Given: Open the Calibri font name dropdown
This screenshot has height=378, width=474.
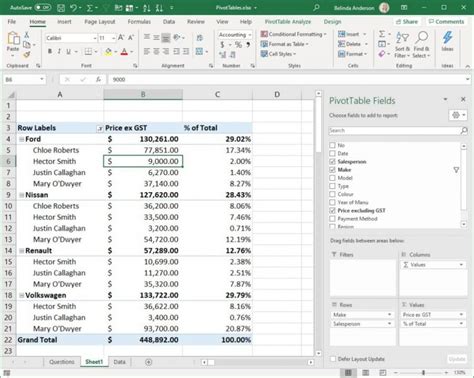Looking at the screenshot, I should (x=95, y=38).
